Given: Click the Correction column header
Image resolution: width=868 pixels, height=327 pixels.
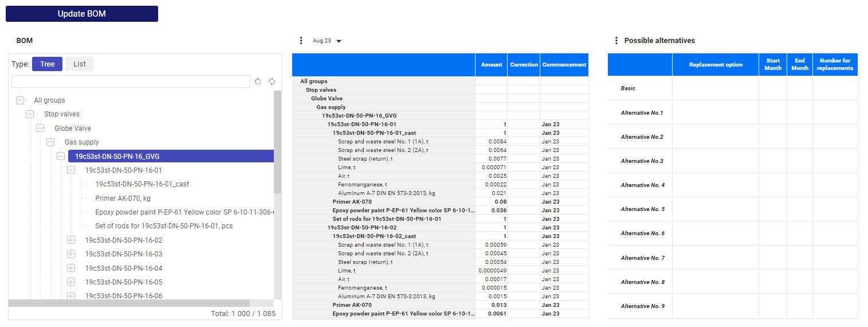Looking at the screenshot, I should pyautogui.click(x=524, y=65).
